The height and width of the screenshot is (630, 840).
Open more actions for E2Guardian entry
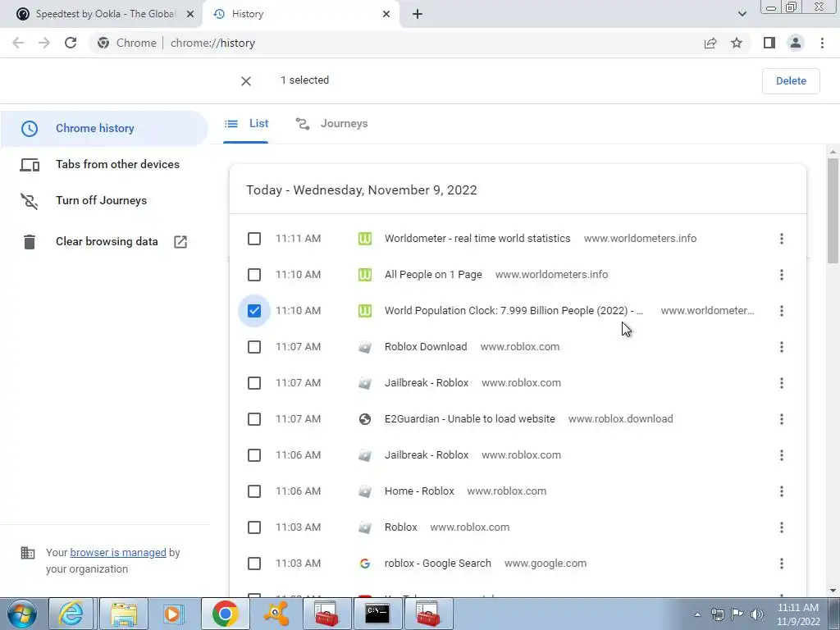pos(782,419)
